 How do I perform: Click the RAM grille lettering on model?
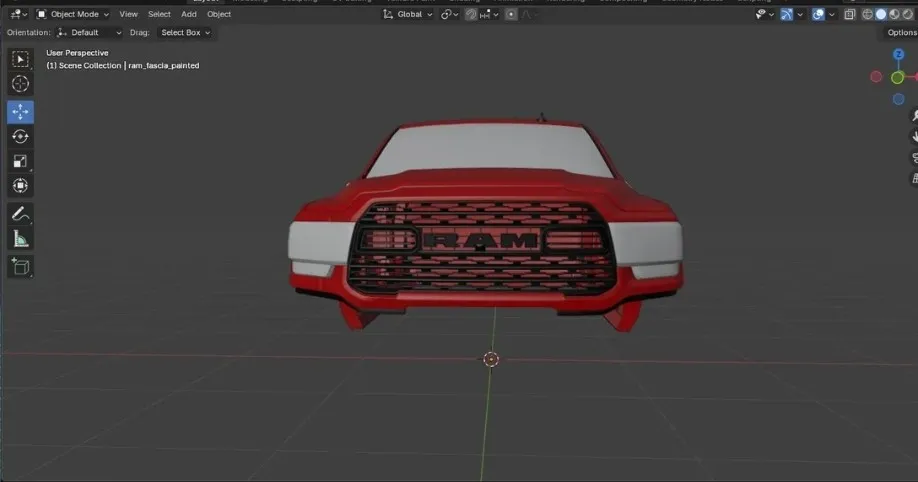pos(480,240)
